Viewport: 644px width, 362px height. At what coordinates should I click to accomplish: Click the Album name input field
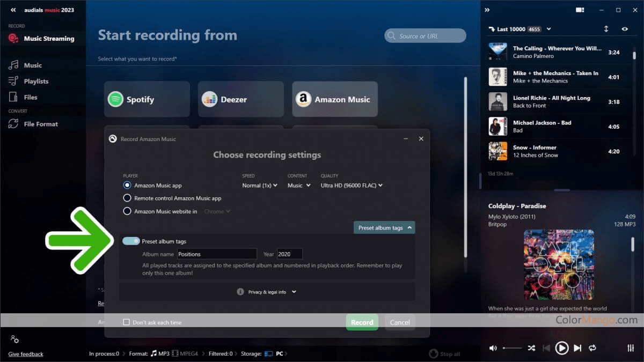217,254
